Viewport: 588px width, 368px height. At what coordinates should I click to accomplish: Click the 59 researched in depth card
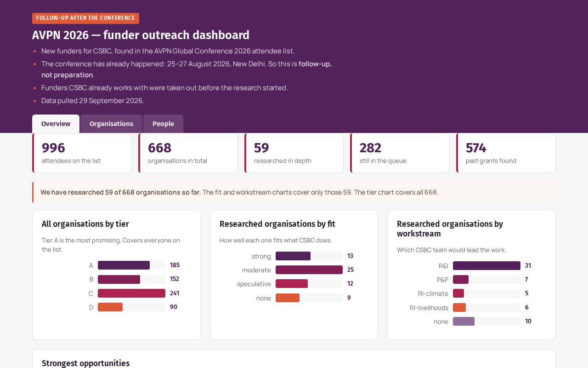[294, 153]
